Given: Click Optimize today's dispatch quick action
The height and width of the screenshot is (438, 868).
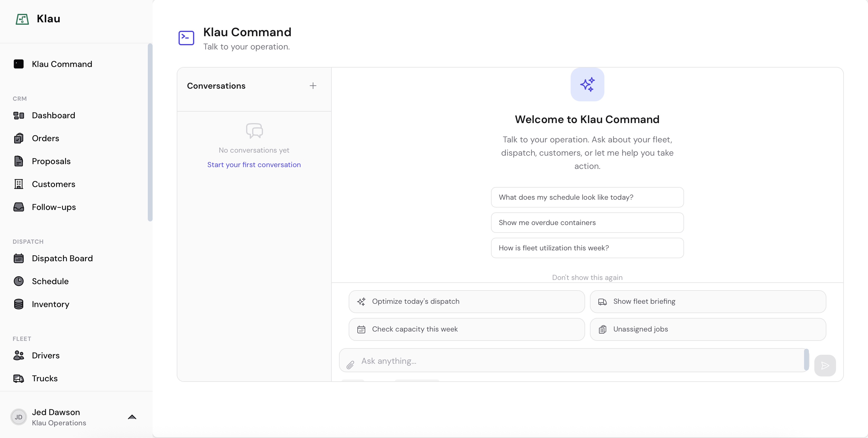Looking at the screenshot, I should pos(466,302).
